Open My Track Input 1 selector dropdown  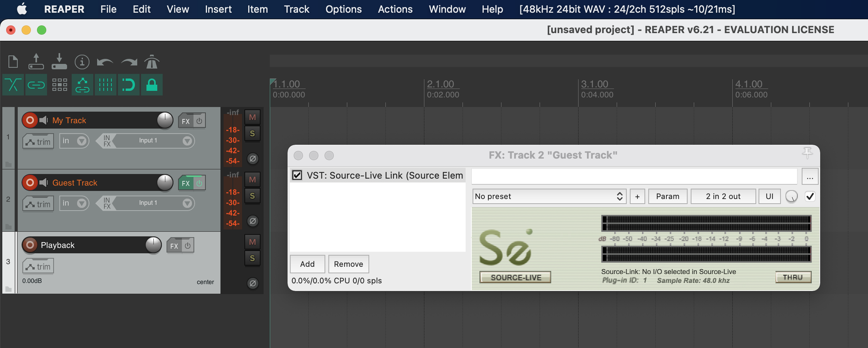coord(155,141)
